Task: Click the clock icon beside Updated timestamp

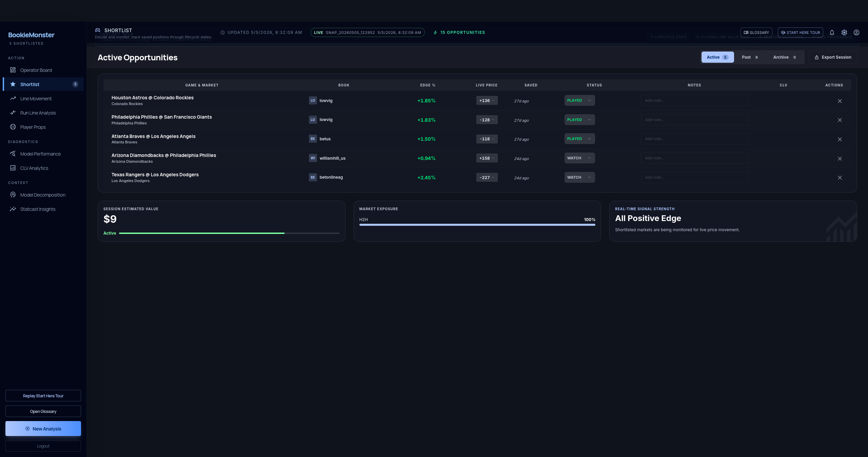Action: click(223, 33)
